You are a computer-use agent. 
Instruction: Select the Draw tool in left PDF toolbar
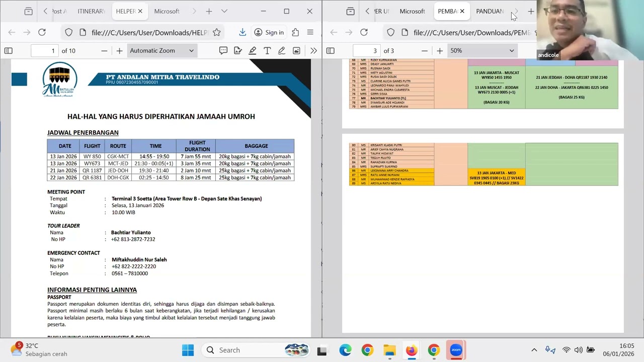click(282, 50)
